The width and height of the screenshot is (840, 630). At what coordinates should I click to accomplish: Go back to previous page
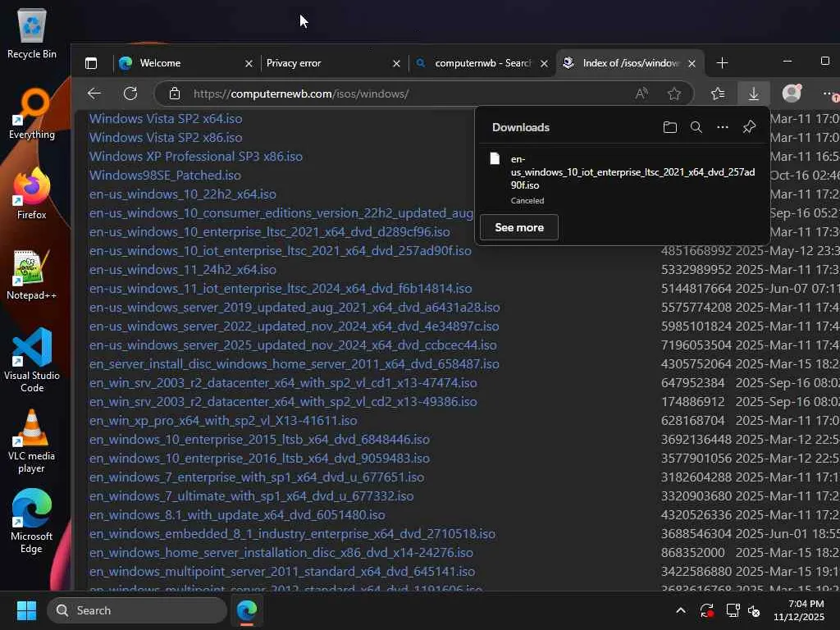pos(94,94)
